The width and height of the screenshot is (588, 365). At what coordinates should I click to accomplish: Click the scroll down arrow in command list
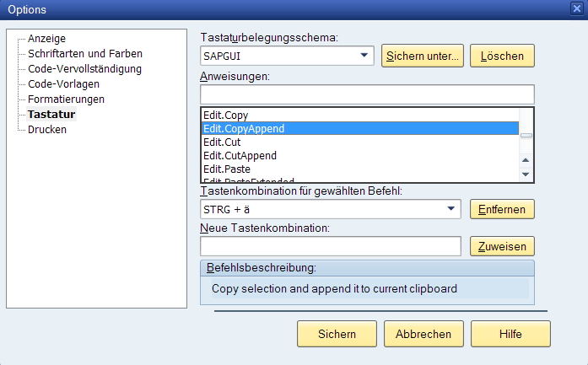[526, 174]
